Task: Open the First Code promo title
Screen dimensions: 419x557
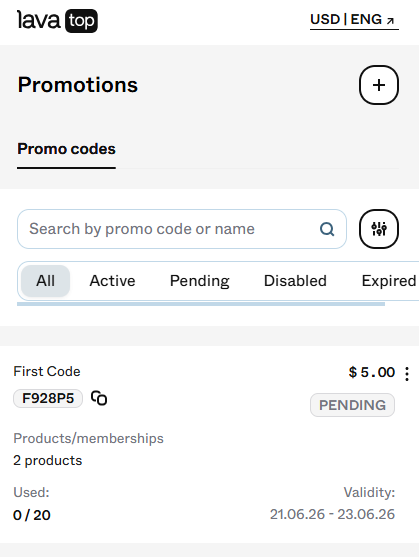Action: click(47, 372)
